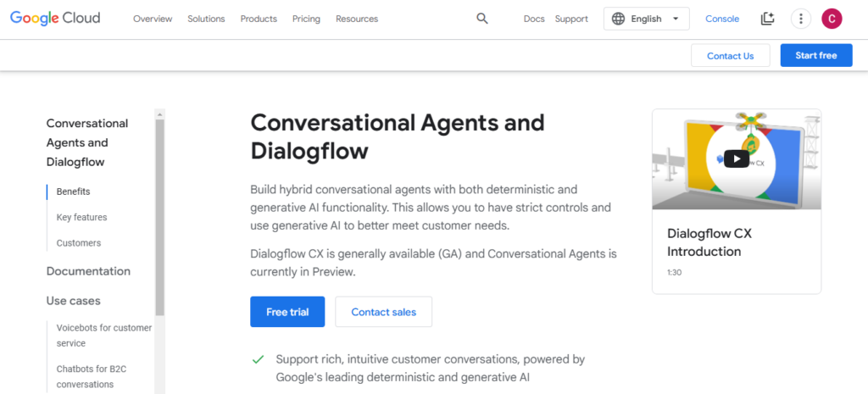
Task: Open the Solutions menu
Action: click(x=206, y=19)
